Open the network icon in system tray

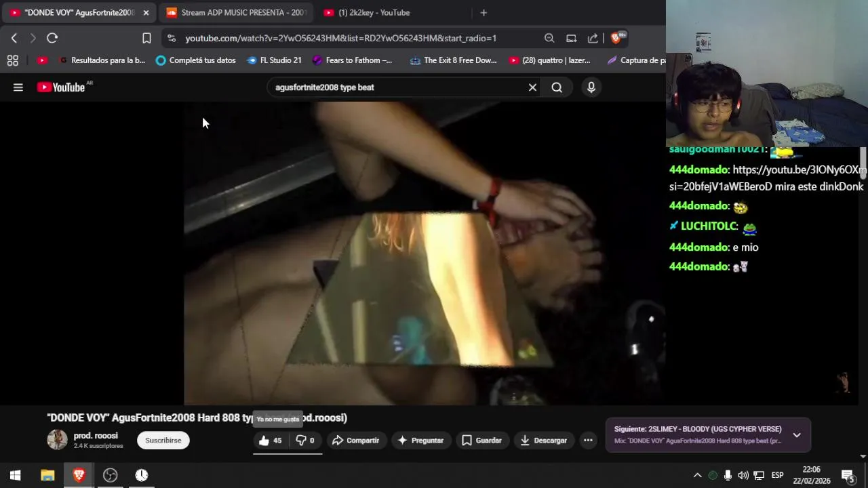pos(759,475)
